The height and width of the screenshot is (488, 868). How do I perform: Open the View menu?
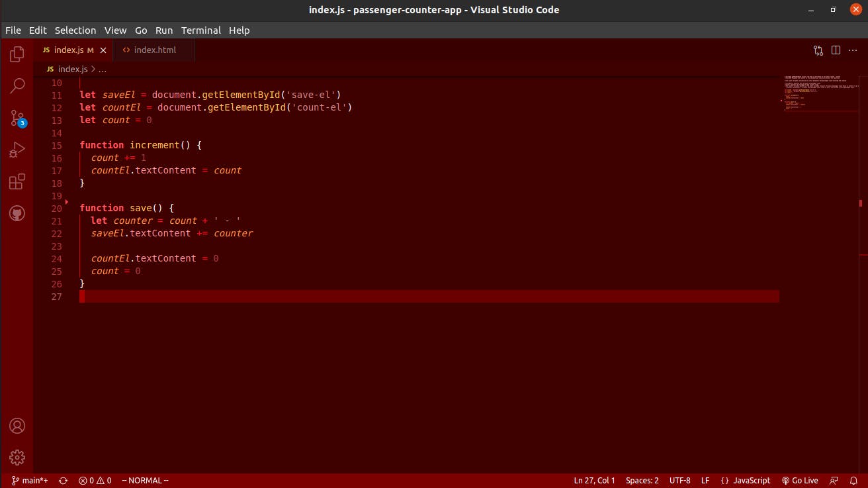(115, 30)
